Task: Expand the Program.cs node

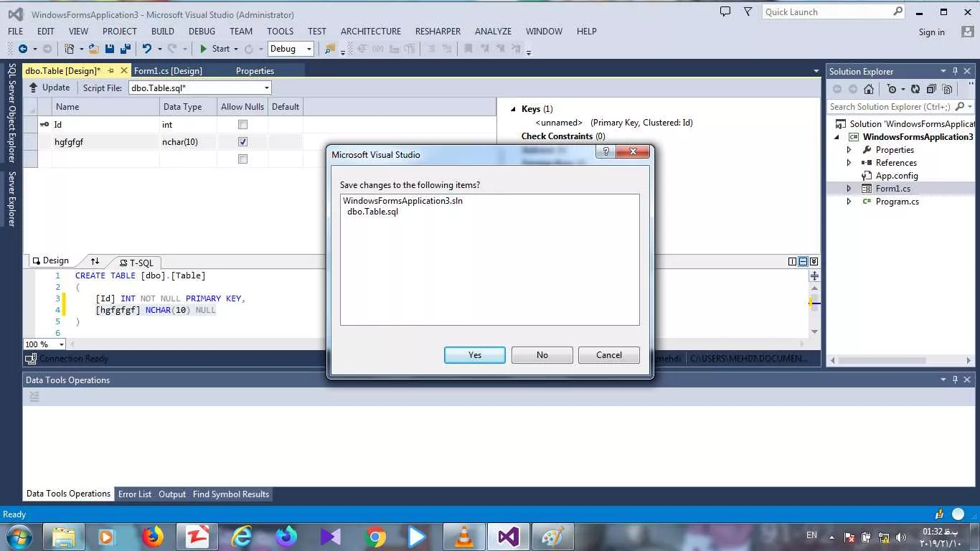Action: pyautogui.click(x=849, y=202)
